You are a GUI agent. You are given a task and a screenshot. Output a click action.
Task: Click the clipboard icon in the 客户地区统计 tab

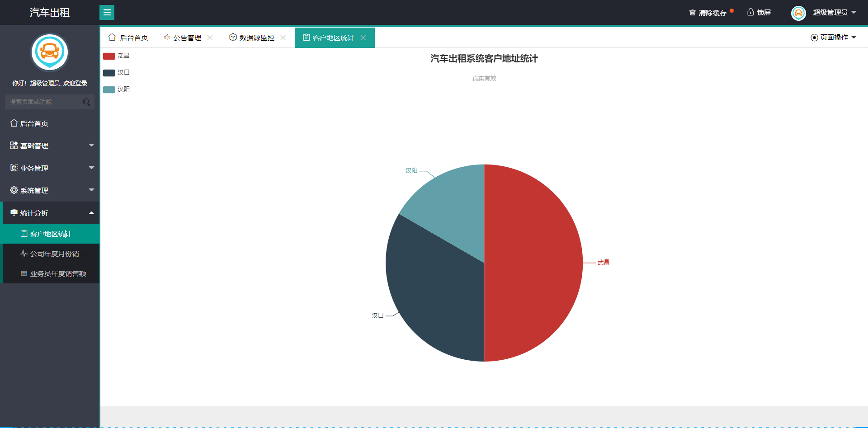coord(306,38)
